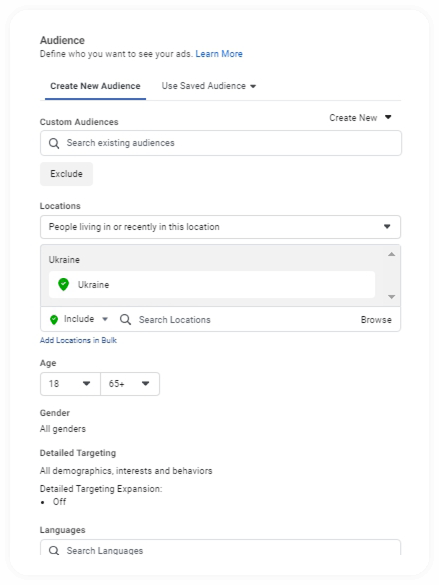Click Add Locations in Bulk link
439x585 pixels.
point(78,340)
